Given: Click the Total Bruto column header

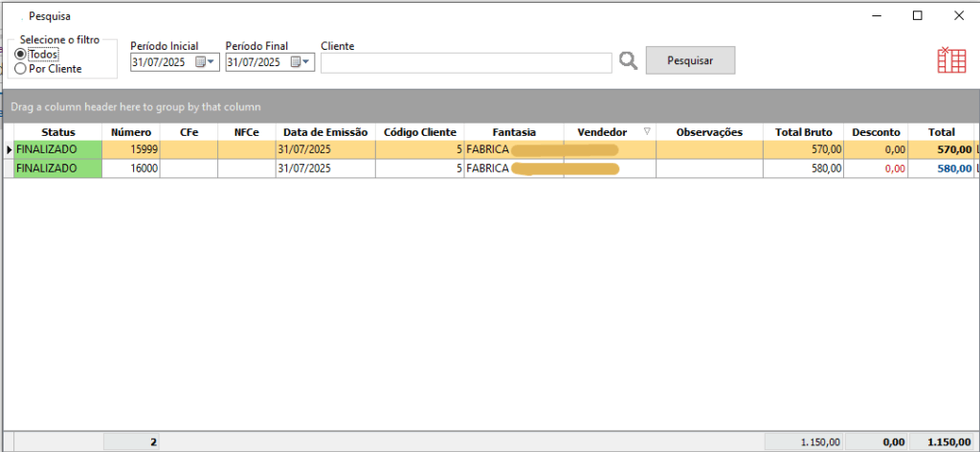Looking at the screenshot, I should tap(804, 132).
